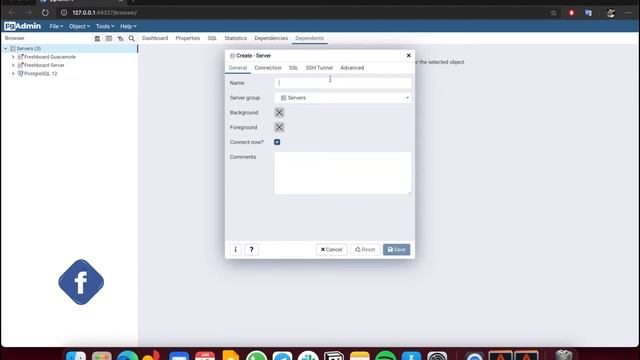Viewport: 640px width, 360px height.
Task: Open the Server group dropdown
Action: (342, 98)
